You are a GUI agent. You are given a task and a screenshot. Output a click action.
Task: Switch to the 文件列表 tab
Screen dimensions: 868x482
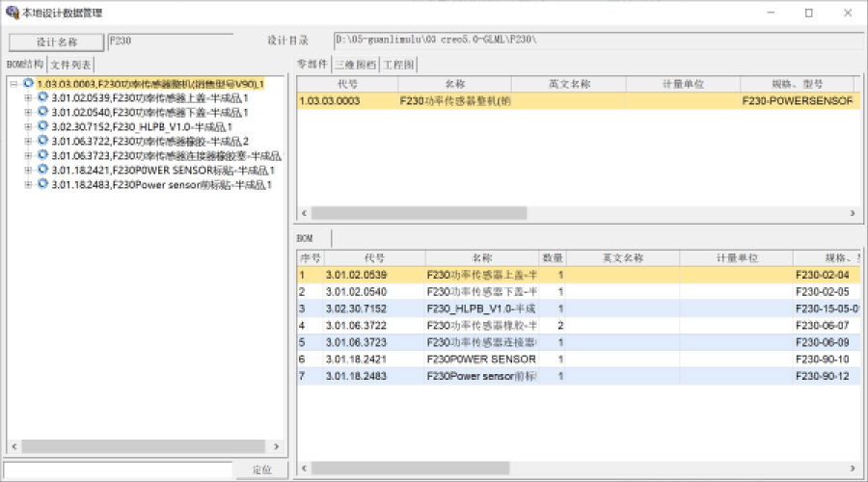(x=70, y=65)
